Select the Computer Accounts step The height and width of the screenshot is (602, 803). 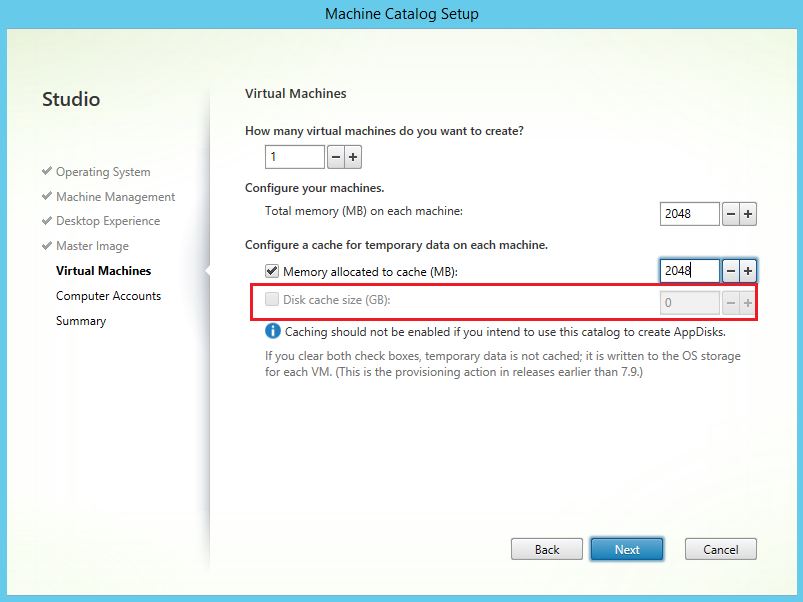108,295
